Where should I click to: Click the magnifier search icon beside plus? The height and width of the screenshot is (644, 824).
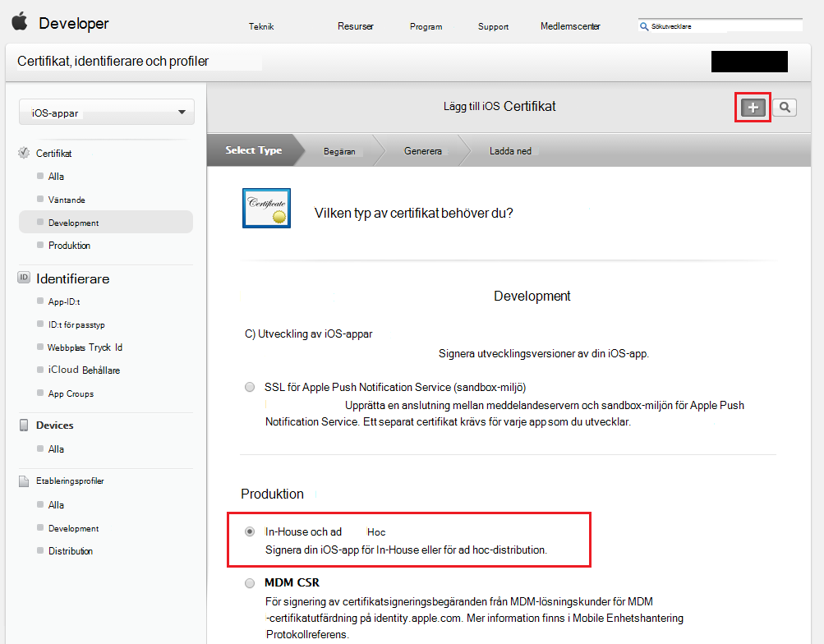784,107
